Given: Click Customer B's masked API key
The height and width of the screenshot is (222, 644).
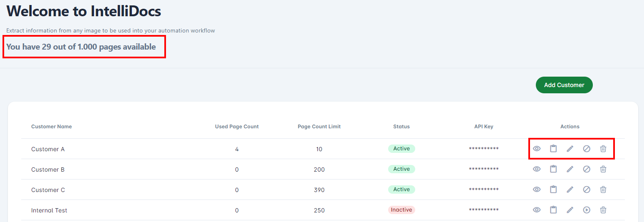Looking at the screenshot, I should point(484,170).
